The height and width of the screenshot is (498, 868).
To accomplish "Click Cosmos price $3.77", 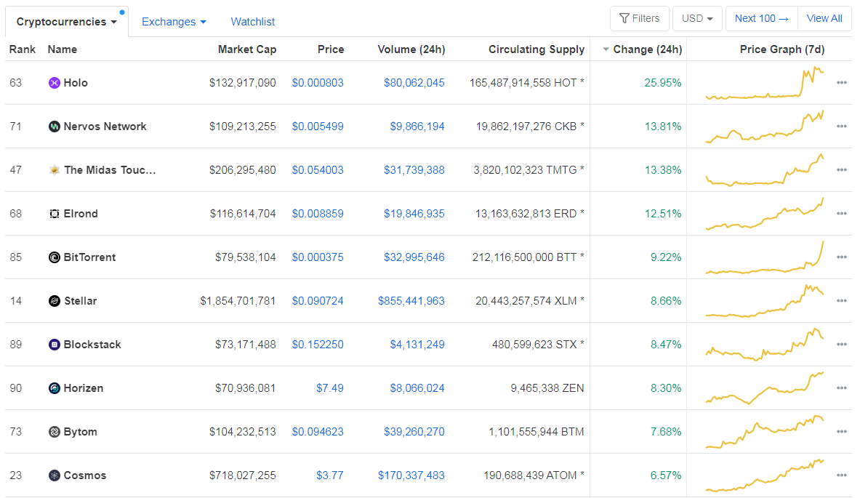I will (329, 475).
